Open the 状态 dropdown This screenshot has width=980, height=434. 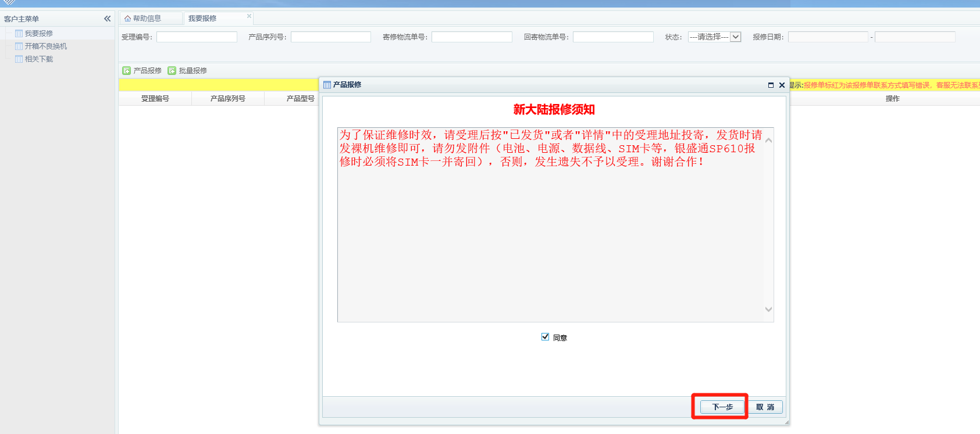point(714,37)
